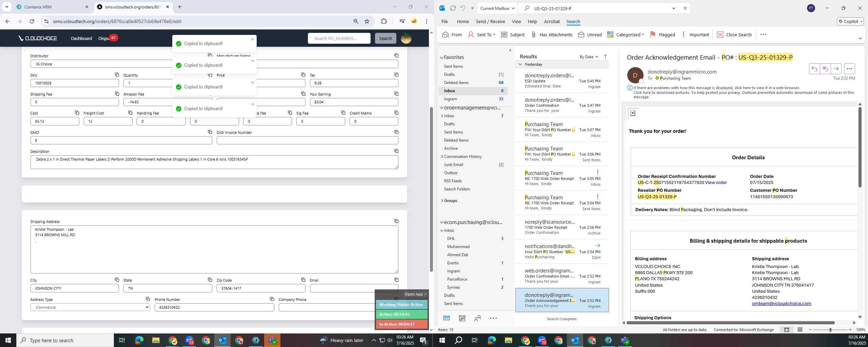The image size is (868, 347).
Task: Copy the Credit Memo value
Action: (396, 113)
